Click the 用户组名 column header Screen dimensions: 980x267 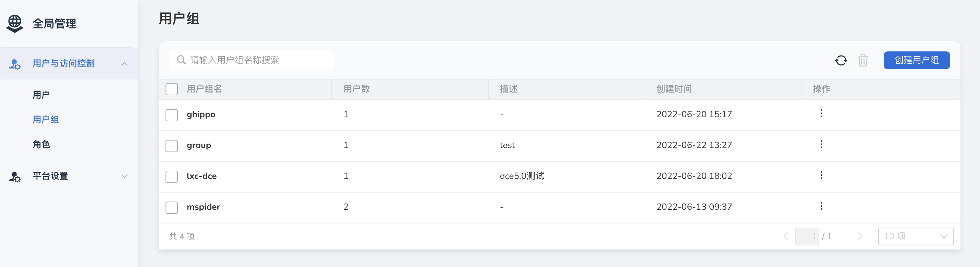click(204, 89)
